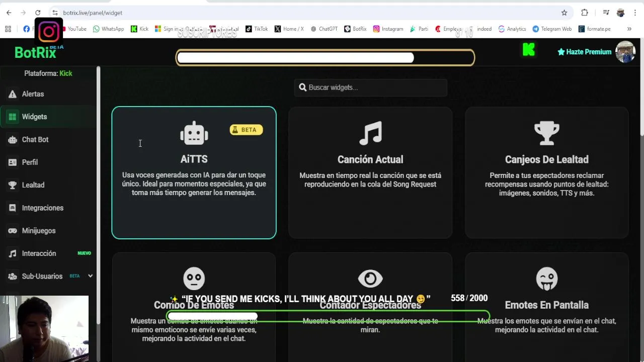The image size is (644, 362).
Task: Open the ChatGPT bookmark
Action: [x=324, y=29]
